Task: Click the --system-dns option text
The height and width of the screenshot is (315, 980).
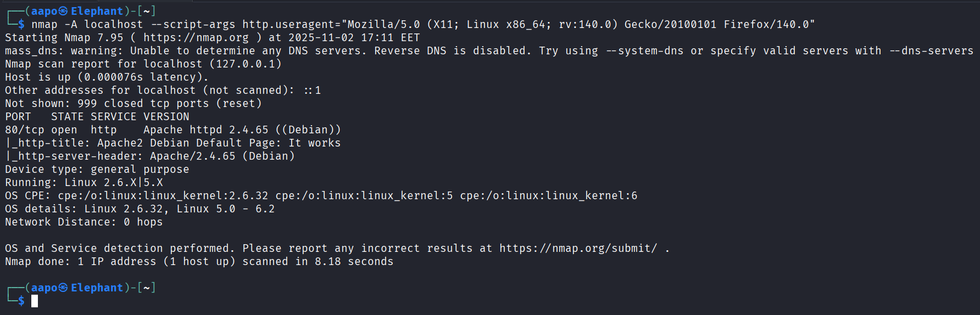Action: 645,50
